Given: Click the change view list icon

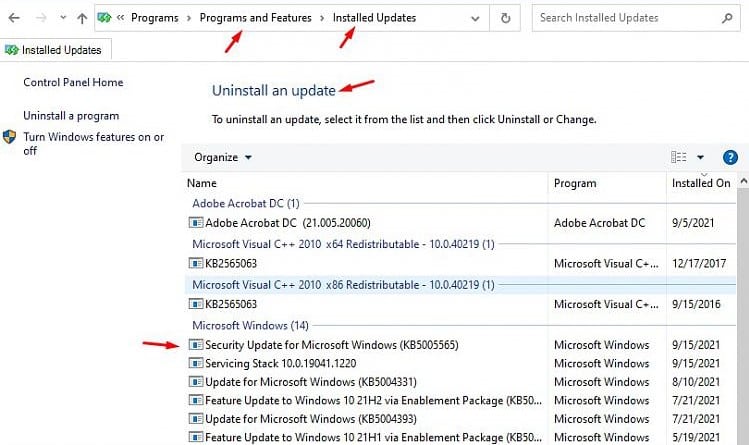Looking at the screenshot, I should point(680,157).
